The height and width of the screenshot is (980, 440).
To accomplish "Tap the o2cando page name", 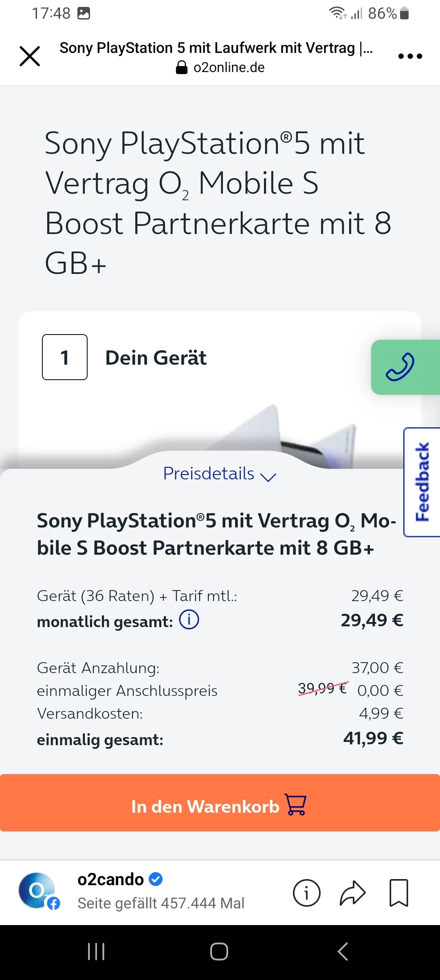I will (x=111, y=879).
